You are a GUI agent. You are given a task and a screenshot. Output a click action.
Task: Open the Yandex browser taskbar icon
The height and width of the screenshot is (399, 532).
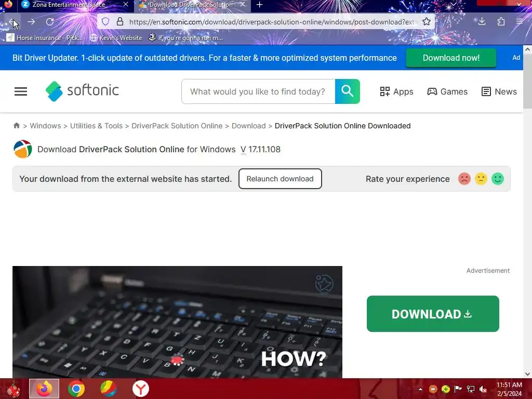coord(140,389)
